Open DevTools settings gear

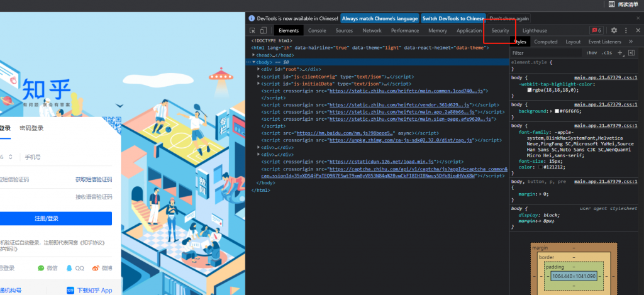tap(614, 30)
